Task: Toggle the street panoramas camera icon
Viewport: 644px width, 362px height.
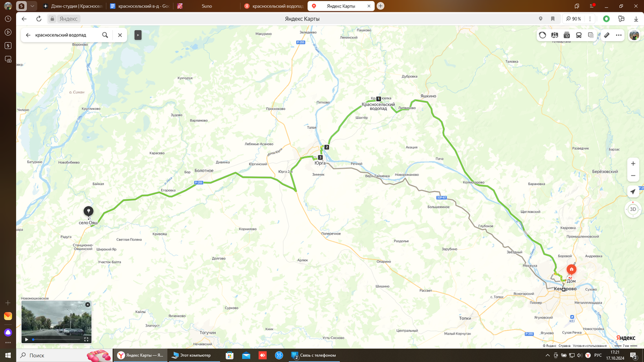Action: [x=567, y=35]
